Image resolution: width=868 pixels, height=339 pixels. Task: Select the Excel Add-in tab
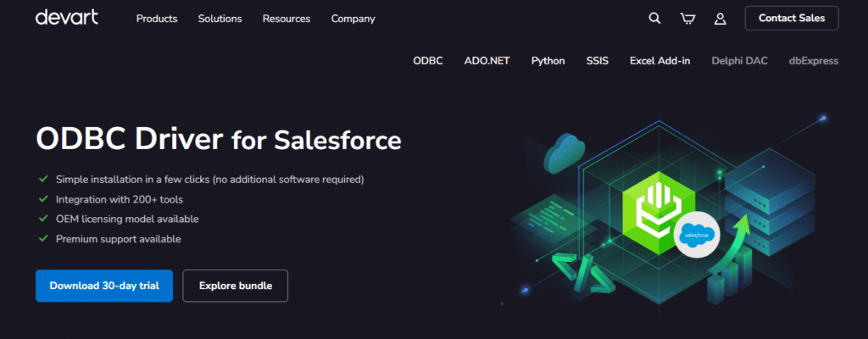click(x=659, y=61)
